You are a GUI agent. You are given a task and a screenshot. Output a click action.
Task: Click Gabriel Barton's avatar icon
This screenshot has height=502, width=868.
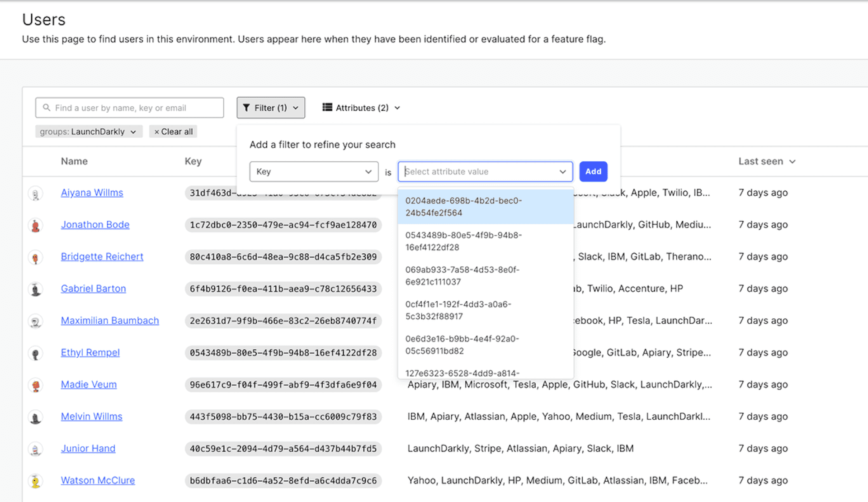click(35, 289)
